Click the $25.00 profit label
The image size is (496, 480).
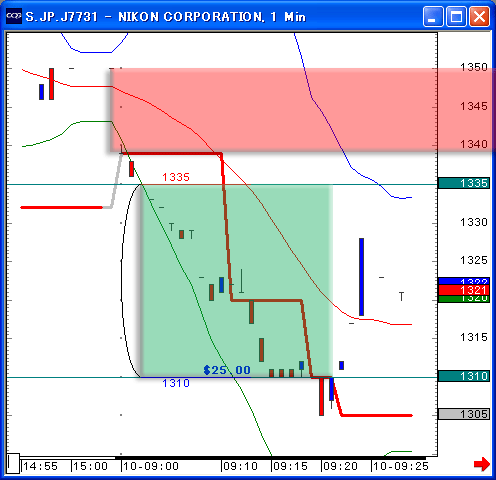(x=227, y=370)
